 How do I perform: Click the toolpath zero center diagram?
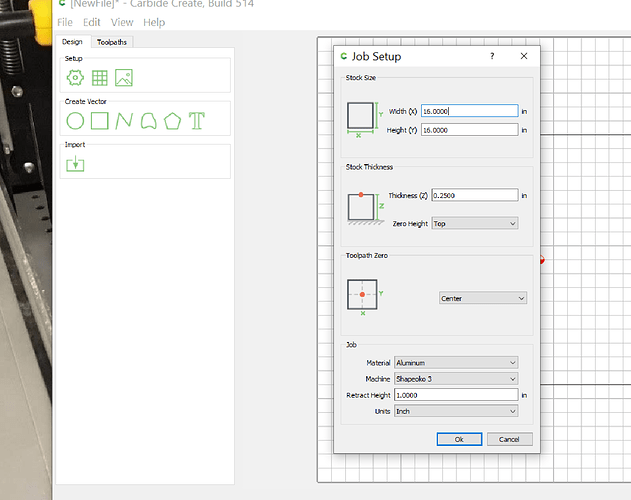pos(364,297)
